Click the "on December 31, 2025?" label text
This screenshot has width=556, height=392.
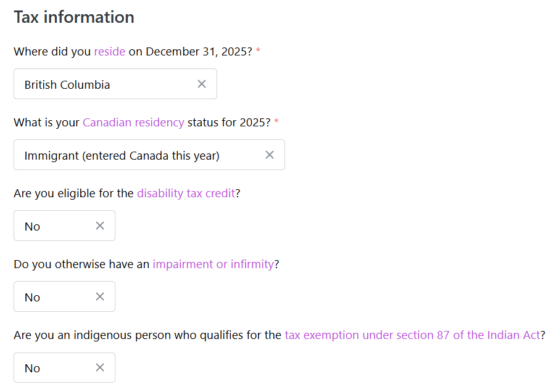pos(190,52)
